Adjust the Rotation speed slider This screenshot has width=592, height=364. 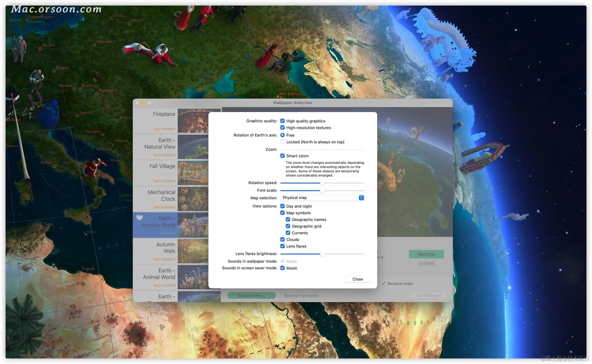[x=322, y=183]
